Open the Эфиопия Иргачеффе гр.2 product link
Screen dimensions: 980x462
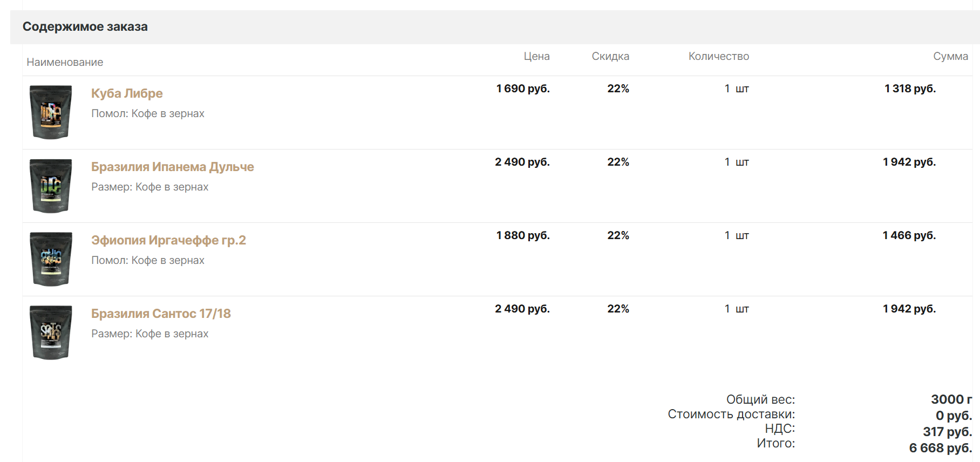coord(168,240)
